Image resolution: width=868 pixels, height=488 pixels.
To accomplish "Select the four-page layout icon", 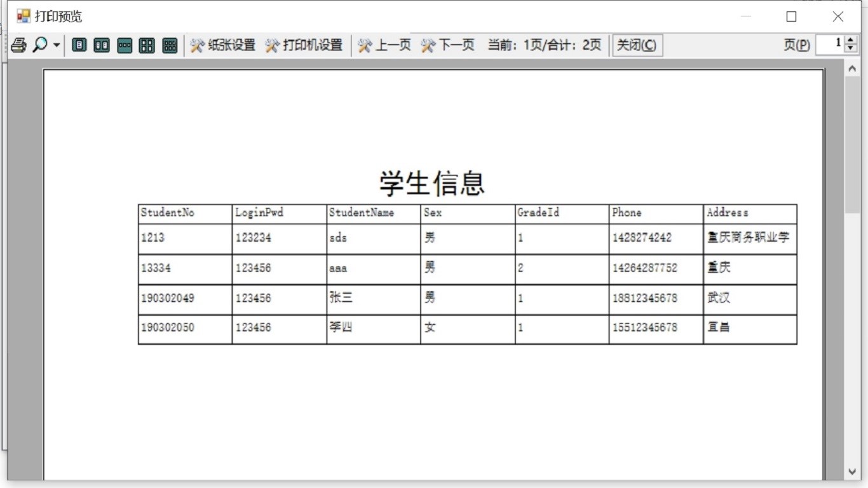I will point(147,45).
